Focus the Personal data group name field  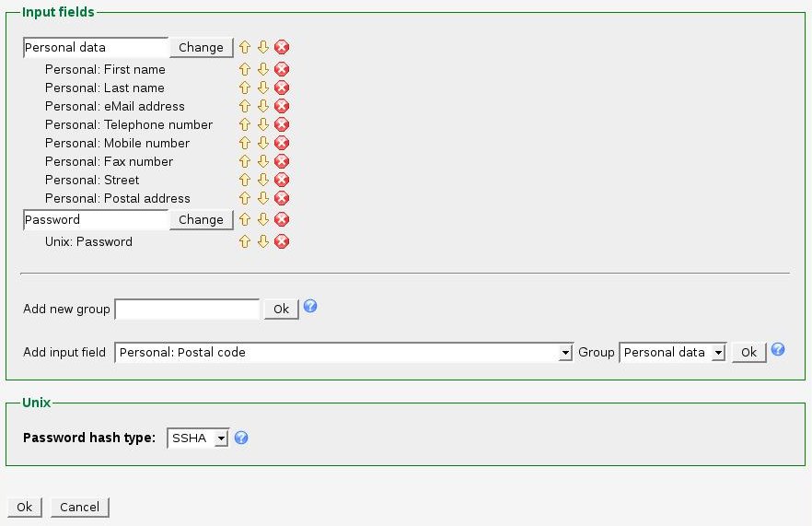[x=95, y=47]
